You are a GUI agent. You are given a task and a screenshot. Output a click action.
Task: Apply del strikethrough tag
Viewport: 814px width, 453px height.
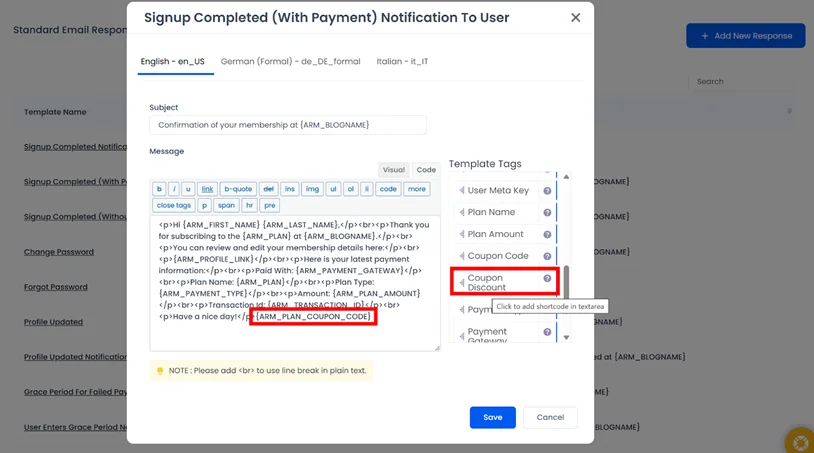pos(268,189)
